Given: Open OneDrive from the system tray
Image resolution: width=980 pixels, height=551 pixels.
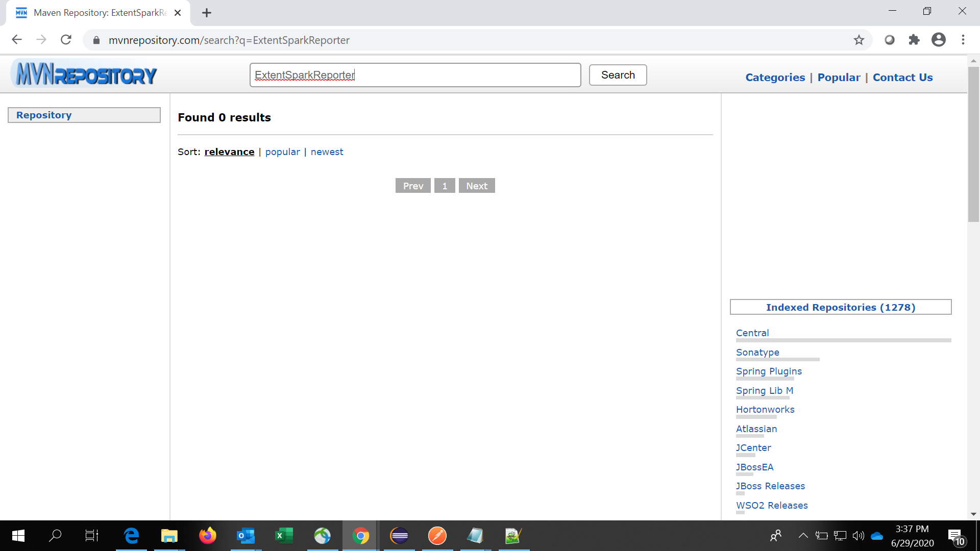Looking at the screenshot, I should [877, 536].
